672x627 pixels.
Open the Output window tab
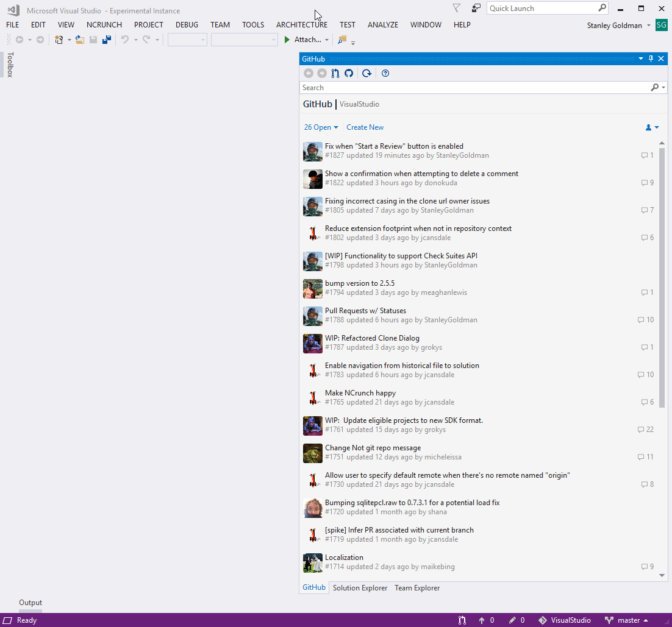pos(30,603)
